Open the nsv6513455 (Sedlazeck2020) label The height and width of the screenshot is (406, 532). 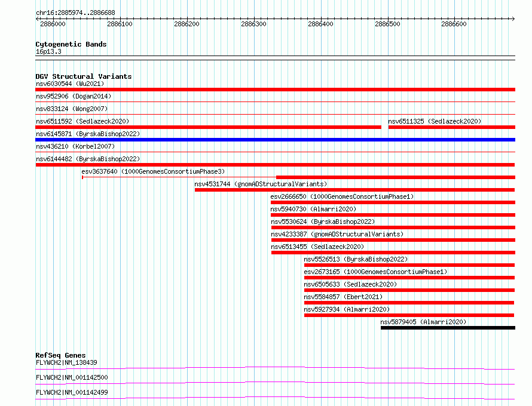click(x=317, y=247)
